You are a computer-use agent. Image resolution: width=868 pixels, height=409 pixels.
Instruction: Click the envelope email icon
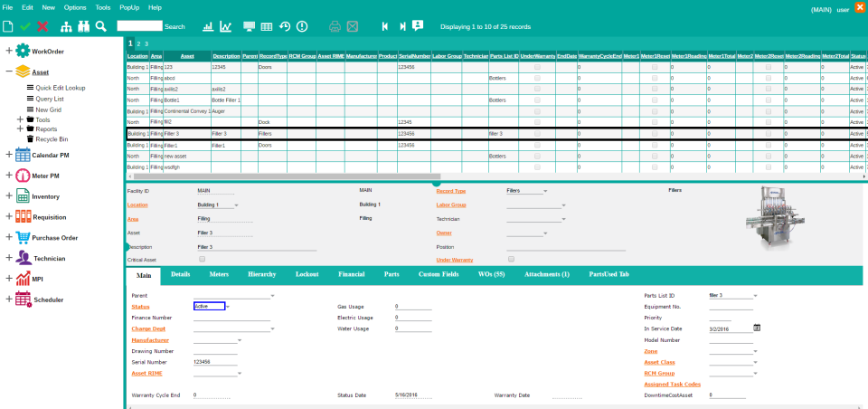click(x=353, y=26)
